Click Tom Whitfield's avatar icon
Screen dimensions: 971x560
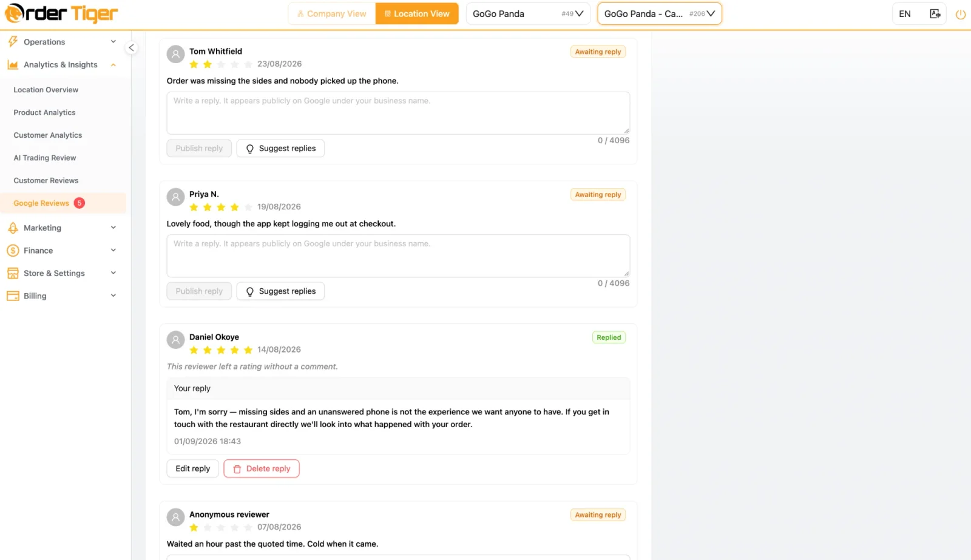(175, 54)
